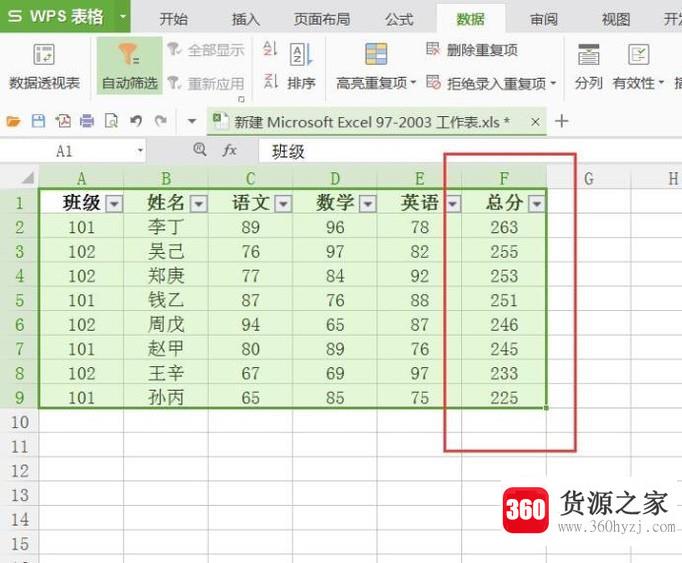Click the zoom magnifier icon beside formula bar
The height and width of the screenshot is (563, 682).
200,150
